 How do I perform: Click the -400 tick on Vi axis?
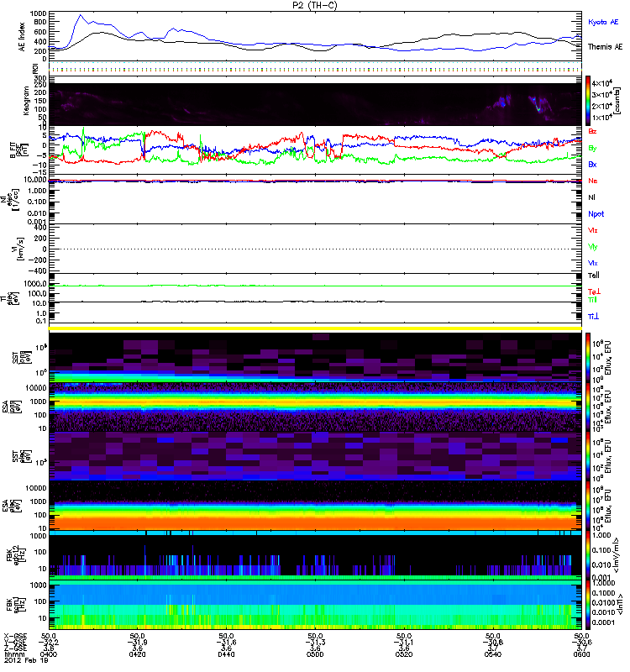click(37, 270)
